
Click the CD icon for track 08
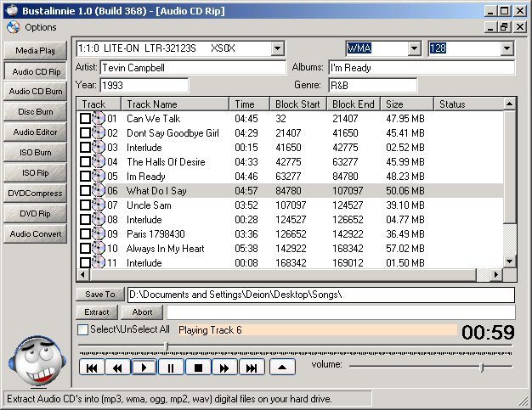99,220
